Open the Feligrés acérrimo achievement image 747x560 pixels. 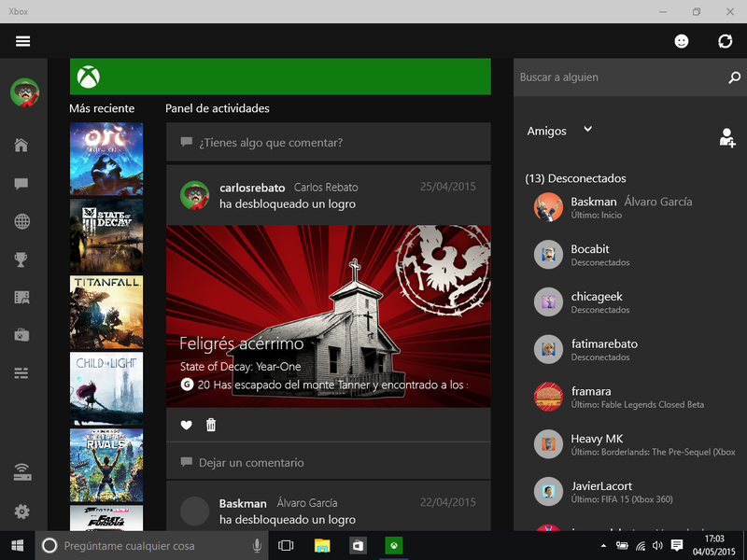pos(329,316)
